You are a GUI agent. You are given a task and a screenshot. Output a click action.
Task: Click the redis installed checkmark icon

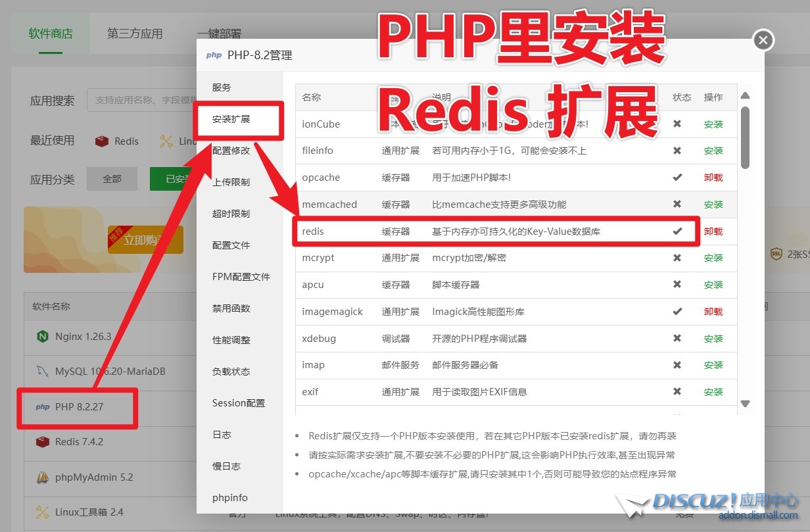(x=677, y=231)
